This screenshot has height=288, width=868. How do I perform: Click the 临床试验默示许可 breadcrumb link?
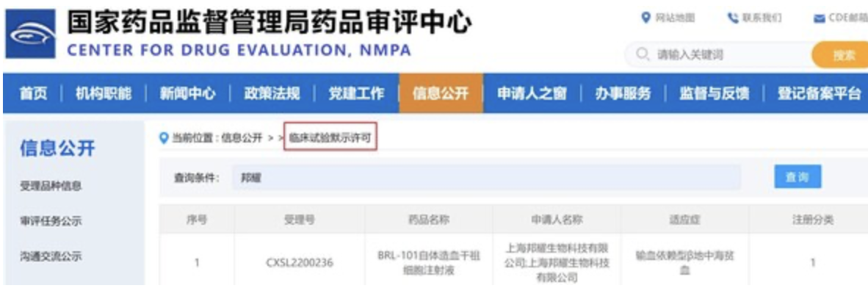pos(330,138)
